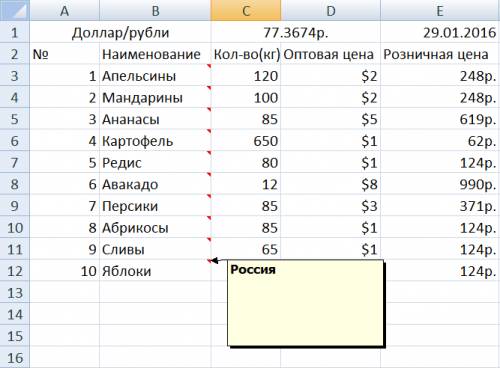Select row 12 header
The image size is (500, 368).
pyautogui.click(x=15, y=270)
